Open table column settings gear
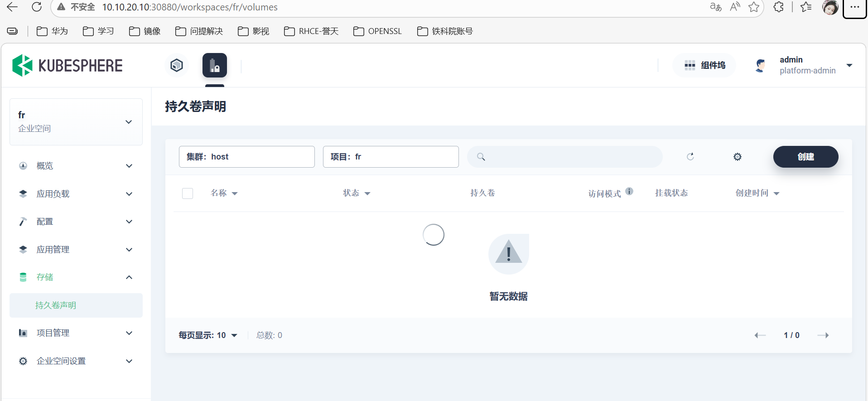This screenshot has width=868, height=401. tap(738, 157)
